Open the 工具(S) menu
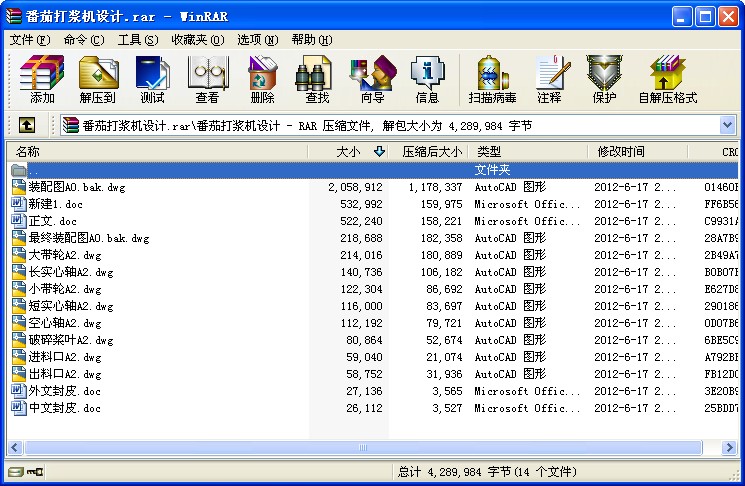 [138, 40]
